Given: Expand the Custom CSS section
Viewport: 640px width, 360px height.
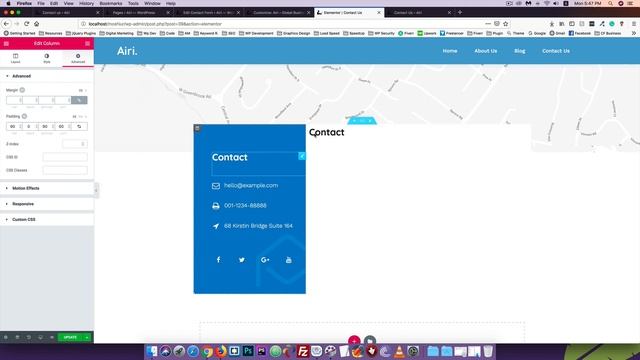Looking at the screenshot, I should [47, 219].
